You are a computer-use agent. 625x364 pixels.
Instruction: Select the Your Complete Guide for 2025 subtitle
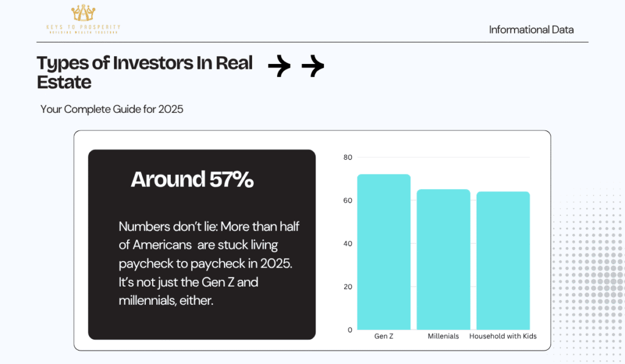[x=112, y=109]
